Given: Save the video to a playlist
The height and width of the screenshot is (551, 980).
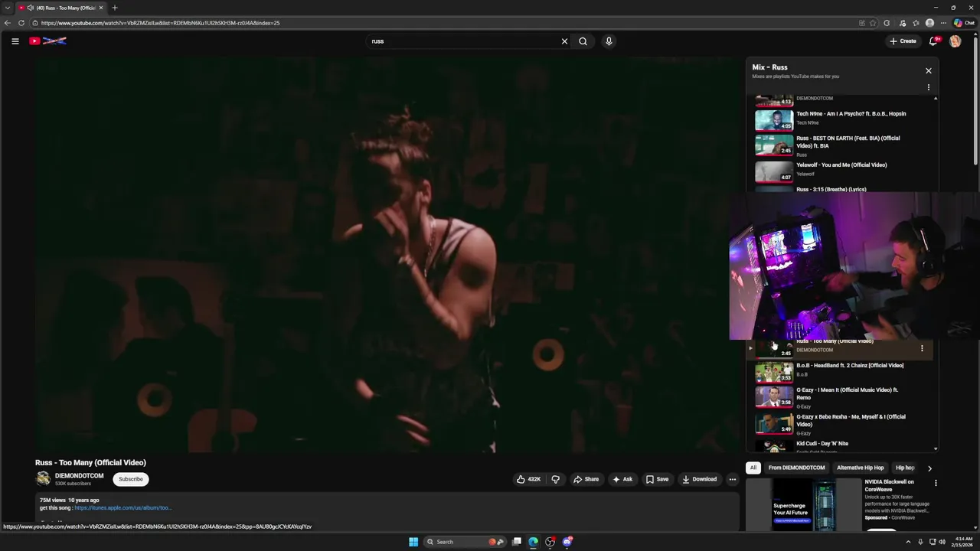Looking at the screenshot, I should pos(657,479).
